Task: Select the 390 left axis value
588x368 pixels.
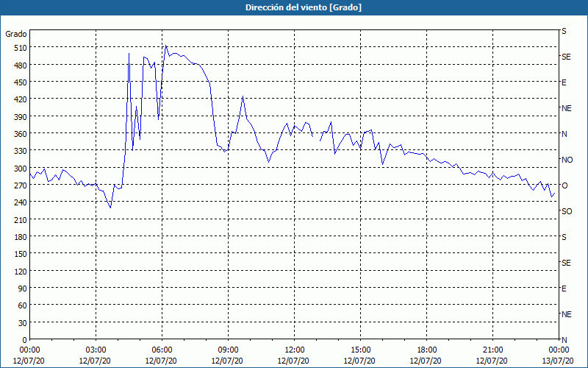Action: 21,117
